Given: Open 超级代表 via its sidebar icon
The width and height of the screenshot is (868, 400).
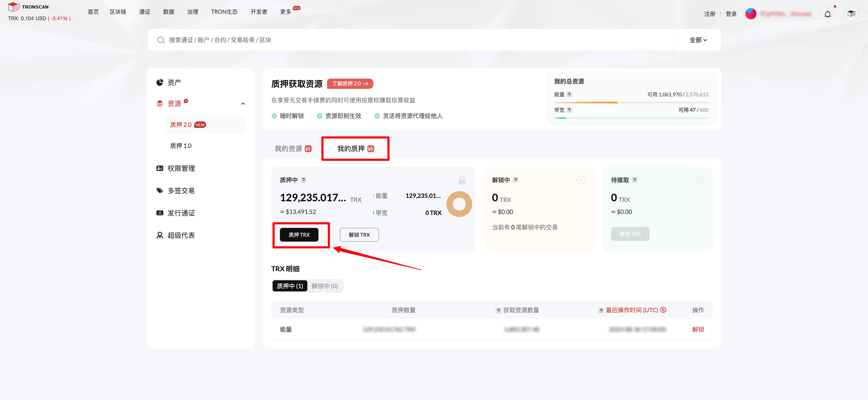Looking at the screenshot, I should point(160,235).
